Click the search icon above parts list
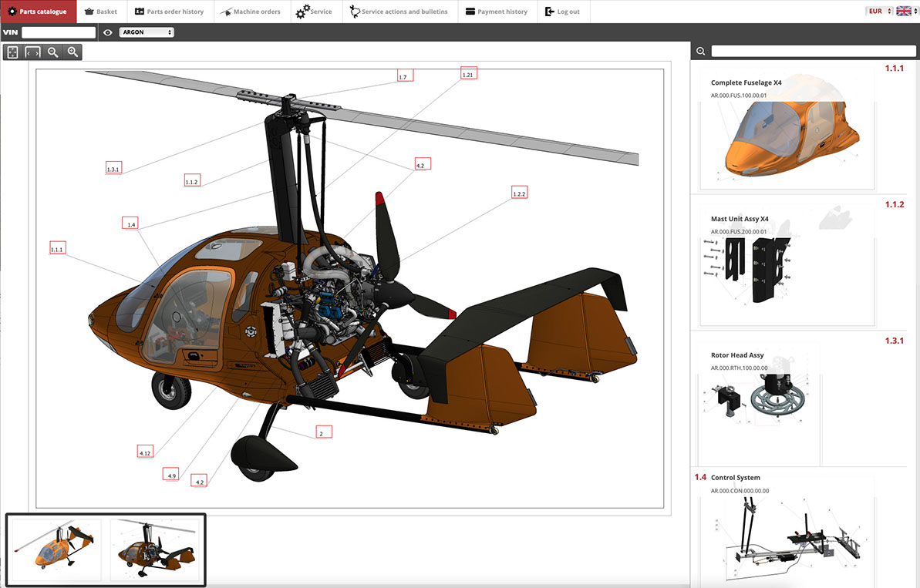This screenshot has height=588, width=920. pyautogui.click(x=700, y=52)
